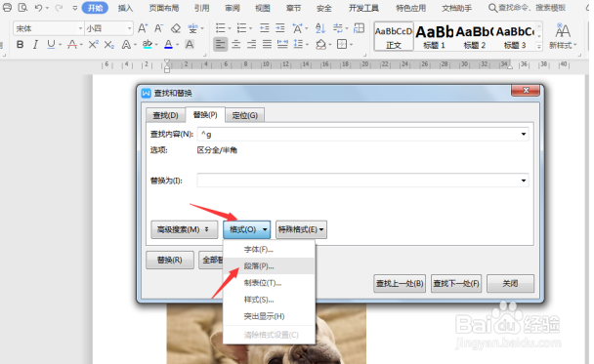
Task: Click the sort A-Z icon
Action: click(320, 28)
